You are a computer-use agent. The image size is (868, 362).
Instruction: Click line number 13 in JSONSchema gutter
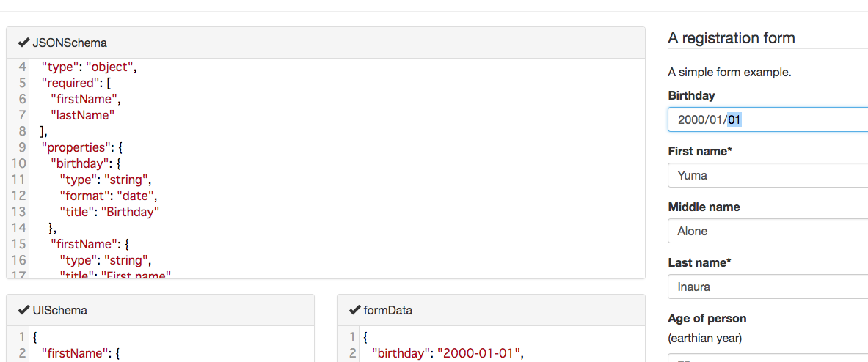(18, 212)
